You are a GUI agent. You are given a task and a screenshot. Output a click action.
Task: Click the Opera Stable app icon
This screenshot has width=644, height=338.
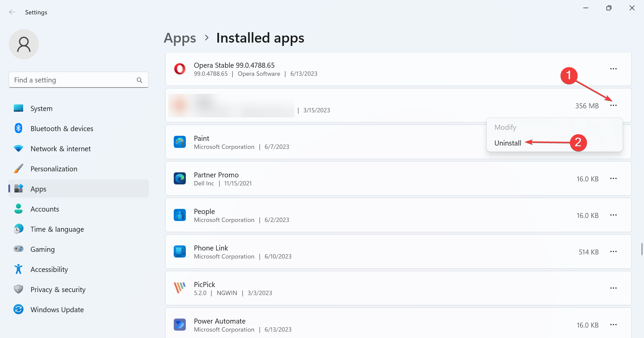click(x=180, y=69)
